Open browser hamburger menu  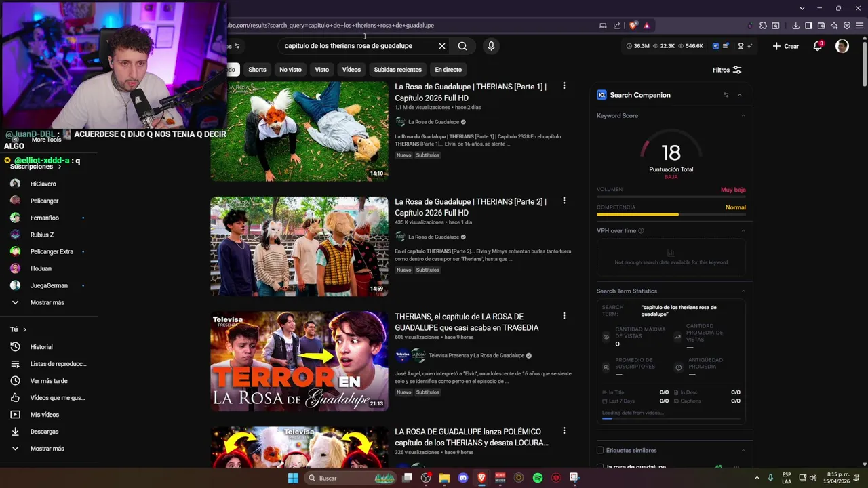[860, 26]
